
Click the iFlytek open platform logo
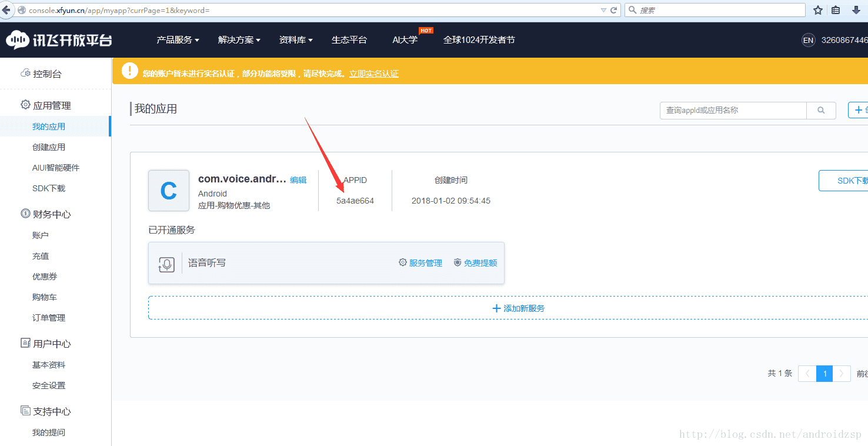coord(59,40)
